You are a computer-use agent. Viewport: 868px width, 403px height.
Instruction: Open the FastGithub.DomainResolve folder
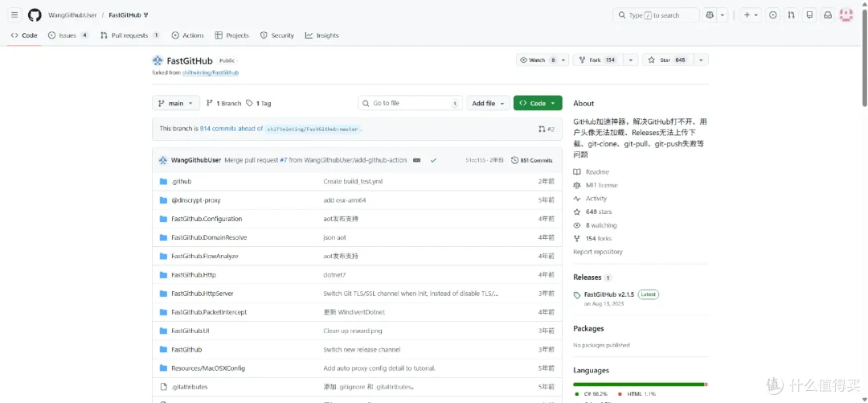pyautogui.click(x=209, y=237)
